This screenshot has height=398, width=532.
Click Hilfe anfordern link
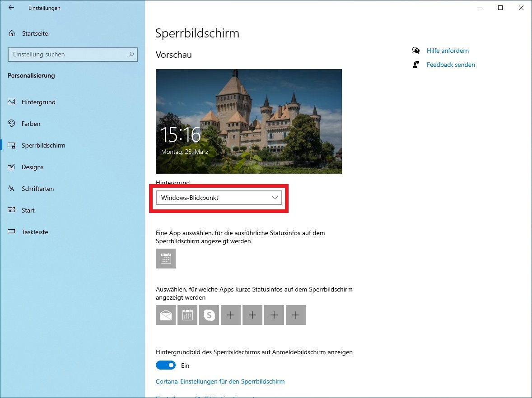448,51
